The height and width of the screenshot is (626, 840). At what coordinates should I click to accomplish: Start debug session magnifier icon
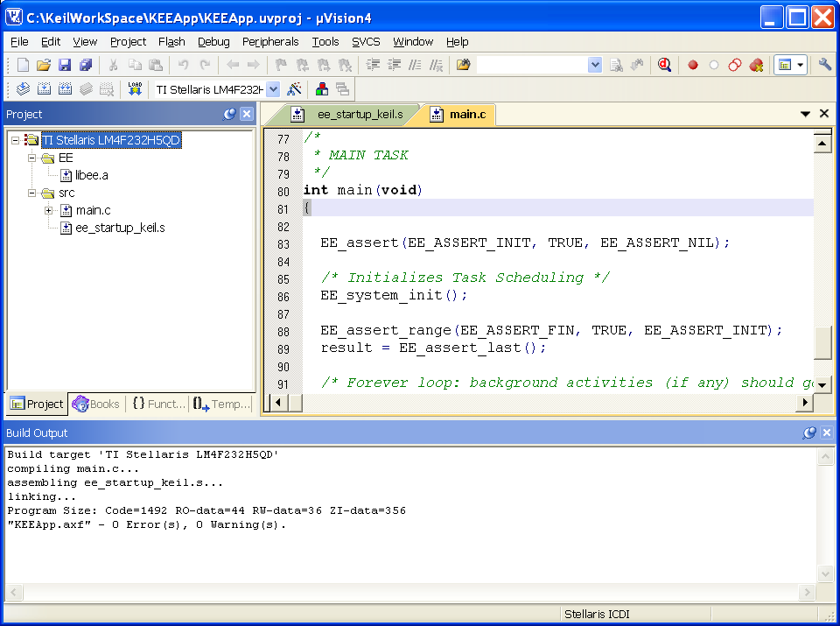pos(664,65)
